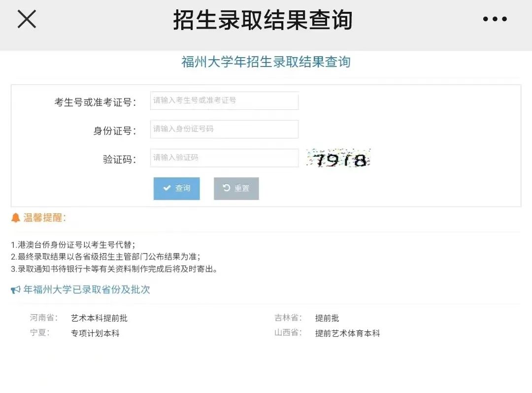Click the 年福州大学已录取省份及批次 heading
The height and width of the screenshot is (393, 532).
[x=87, y=290]
